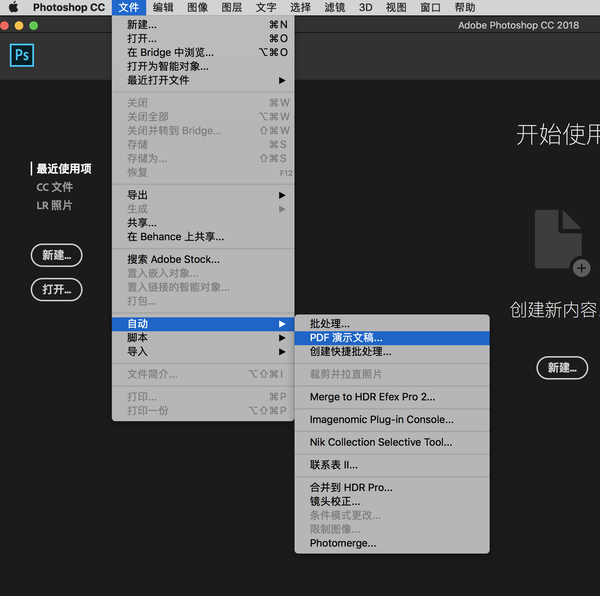
Task: Open the 滤镜 menu
Action: [335, 7]
